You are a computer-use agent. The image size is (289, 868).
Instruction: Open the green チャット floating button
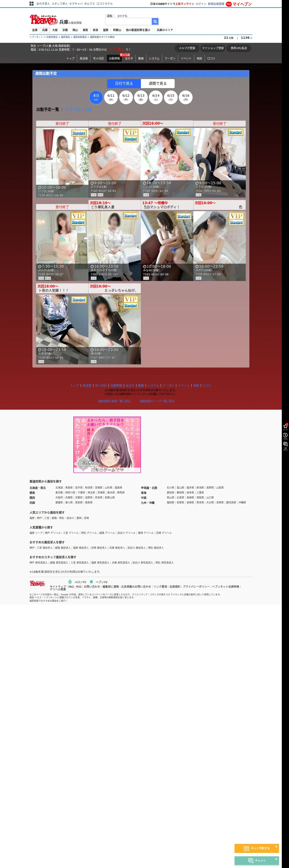coord(257,861)
